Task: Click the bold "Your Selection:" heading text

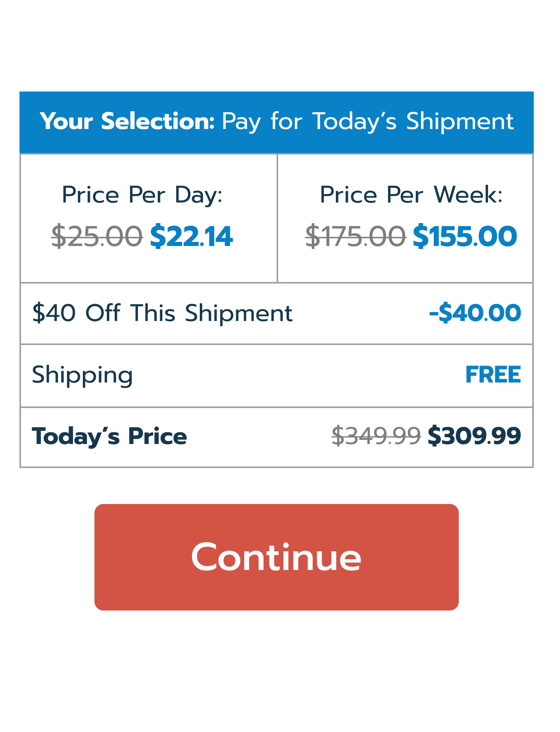Action: coord(127,121)
